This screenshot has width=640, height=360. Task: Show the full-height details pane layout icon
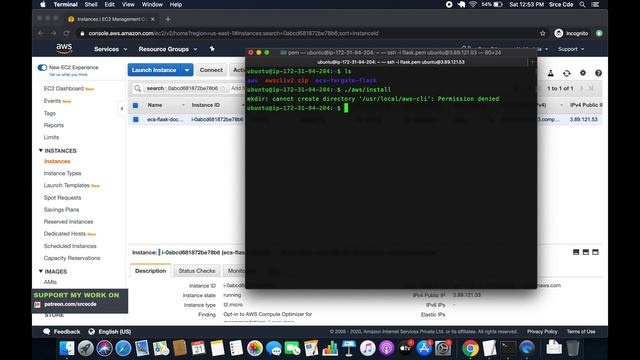[x=596, y=252]
